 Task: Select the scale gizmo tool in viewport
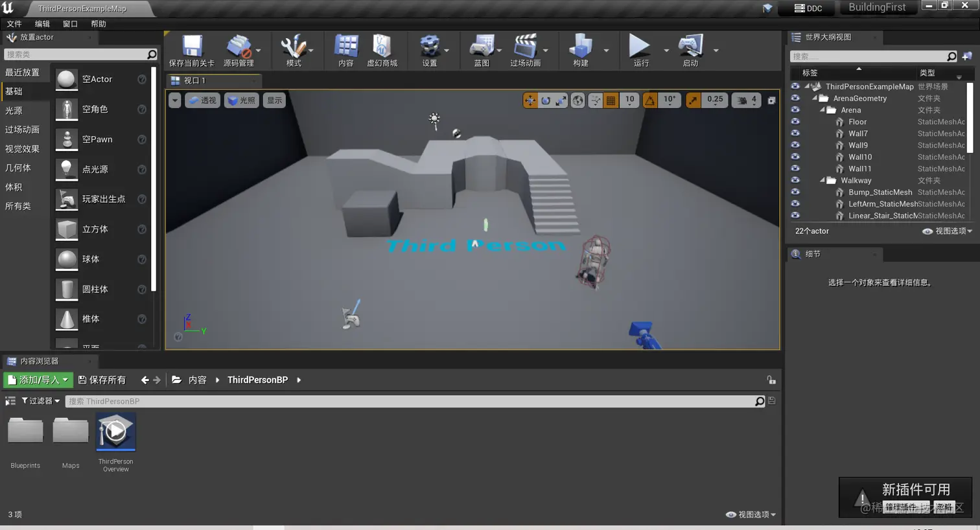(x=561, y=100)
